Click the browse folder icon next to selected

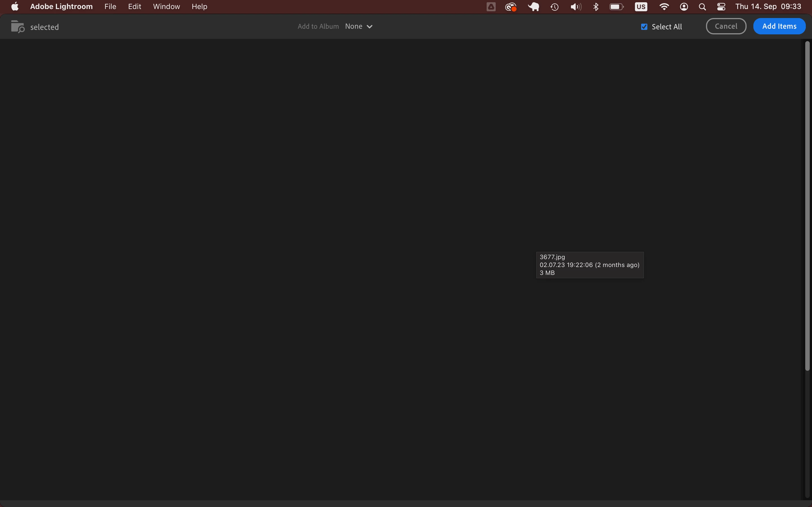(17, 26)
